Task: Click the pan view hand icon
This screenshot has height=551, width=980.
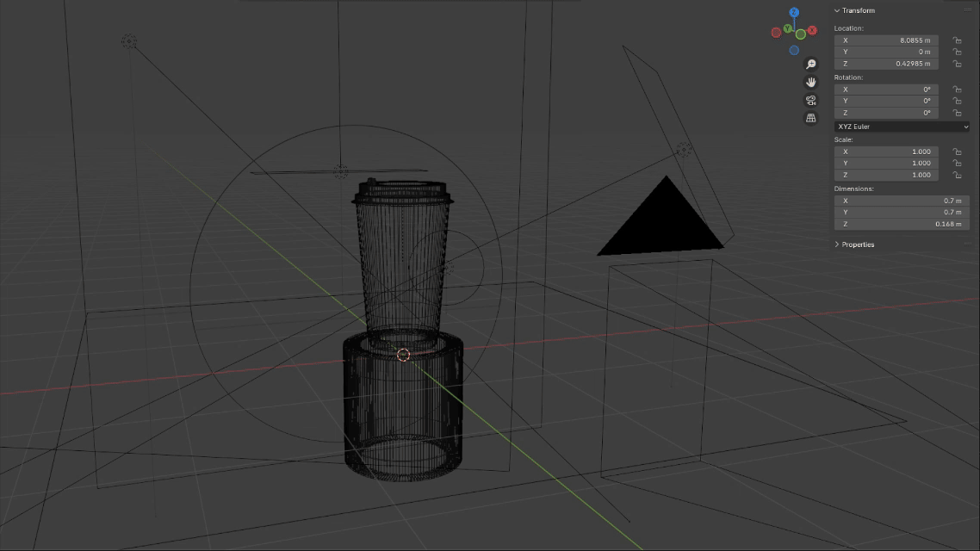Action: (x=810, y=83)
